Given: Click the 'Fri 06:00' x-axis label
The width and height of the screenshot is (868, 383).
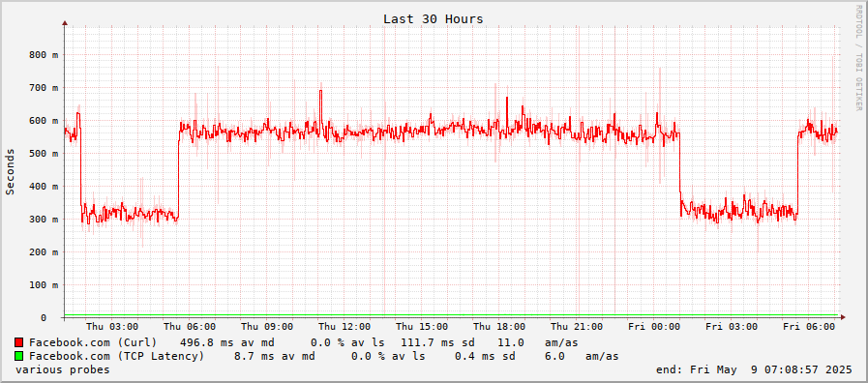Looking at the screenshot, I should click(809, 327).
